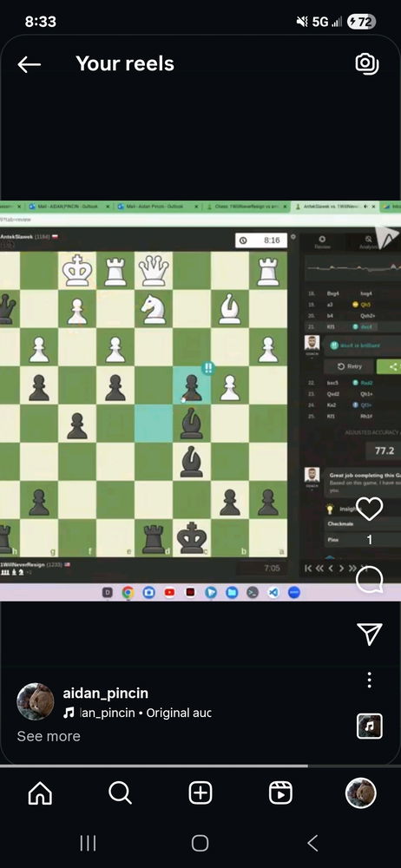Select the white bishop on the board
Image resolution: width=401 pixels, height=868 pixels.
[230, 309]
